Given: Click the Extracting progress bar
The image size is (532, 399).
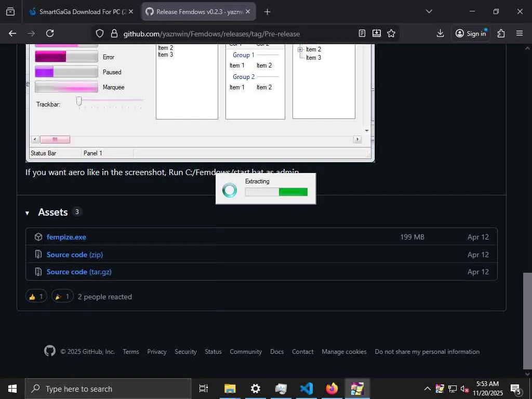Looking at the screenshot, I should click(x=276, y=192).
